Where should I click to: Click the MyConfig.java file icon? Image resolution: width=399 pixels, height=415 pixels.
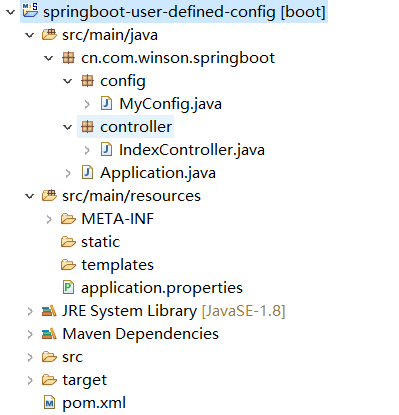coord(106,104)
